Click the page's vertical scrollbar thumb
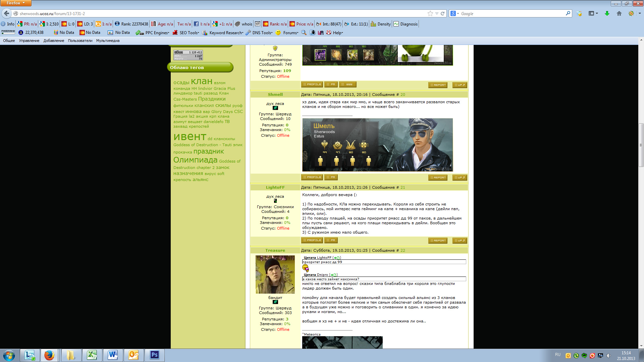Screen dimensions: 644x362 (x=641, y=145)
